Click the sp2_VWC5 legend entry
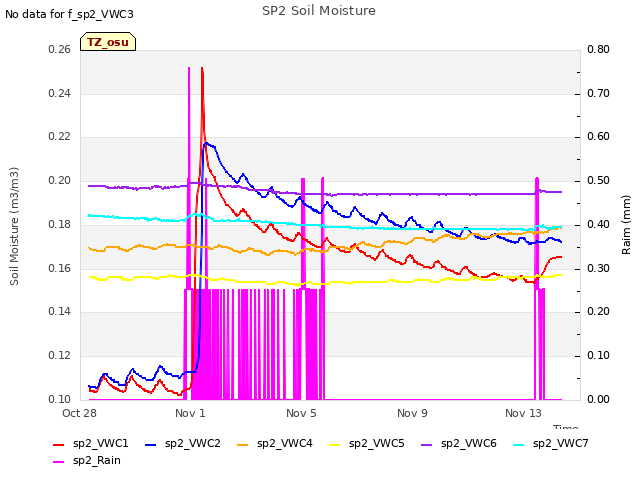 click(x=367, y=444)
